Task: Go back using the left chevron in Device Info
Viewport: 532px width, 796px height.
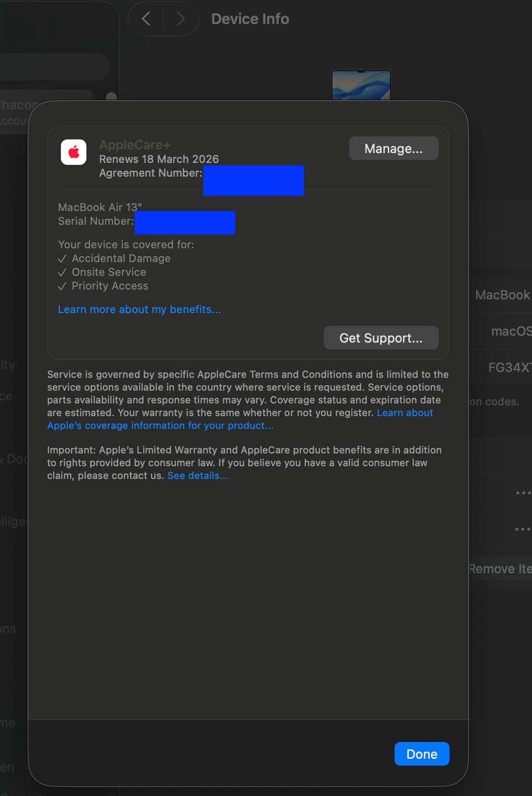Action: click(x=146, y=19)
